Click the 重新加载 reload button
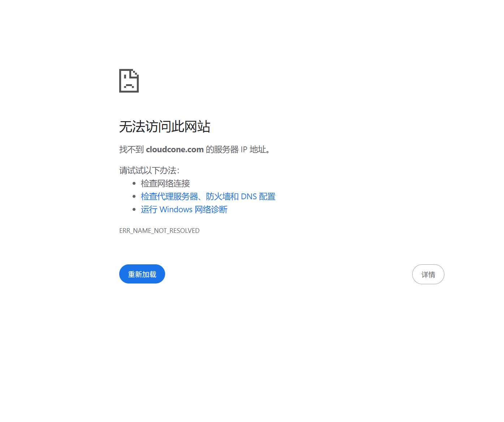The image size is (504, 422). click(x=142, y=274)
